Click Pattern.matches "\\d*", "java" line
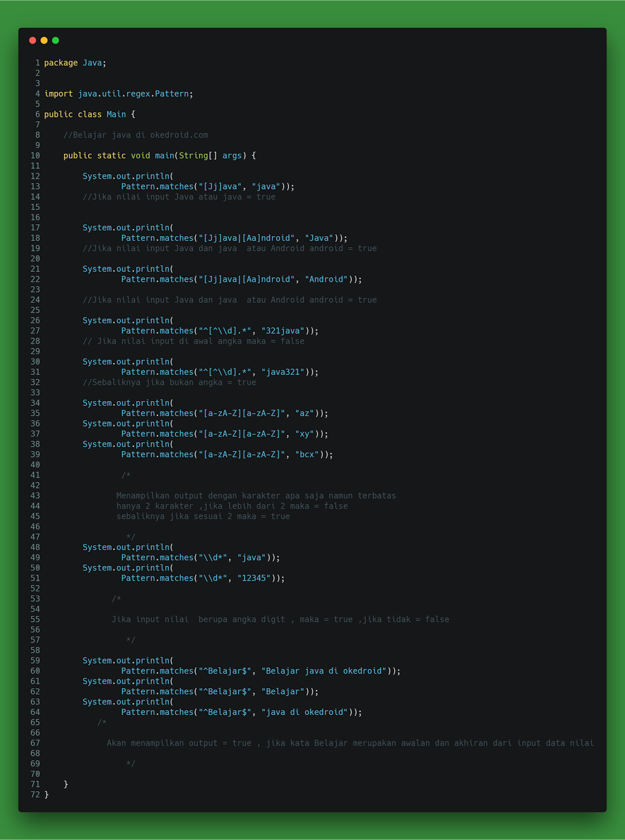Screen dimensions: 625x840 tap(200, 558)
